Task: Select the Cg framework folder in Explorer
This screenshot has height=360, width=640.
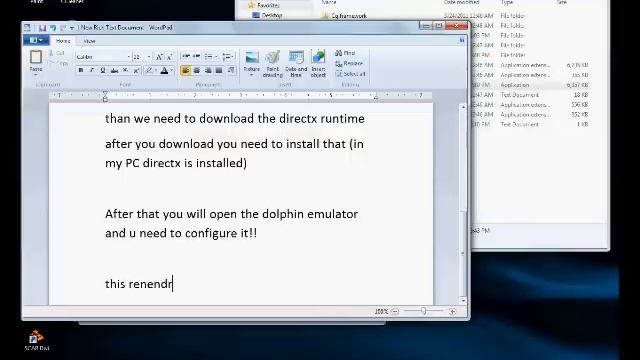Action: click(x=344, y=16)
